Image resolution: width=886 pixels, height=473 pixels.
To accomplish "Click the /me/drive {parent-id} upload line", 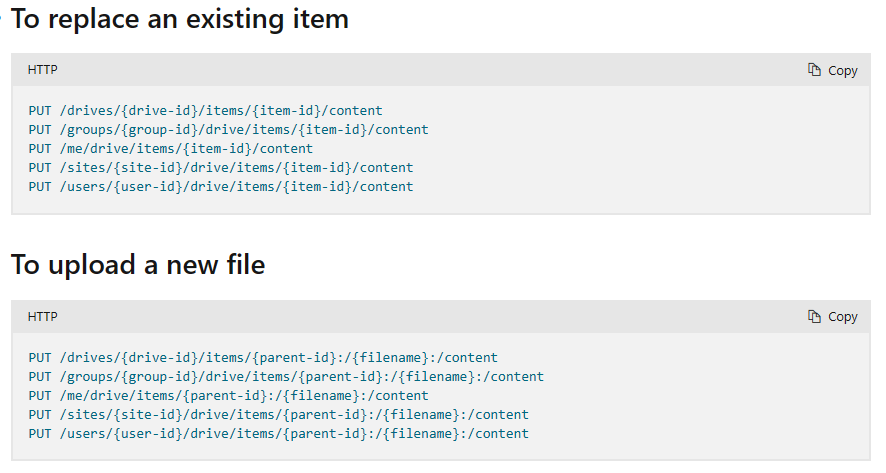I will click(229, 396).
